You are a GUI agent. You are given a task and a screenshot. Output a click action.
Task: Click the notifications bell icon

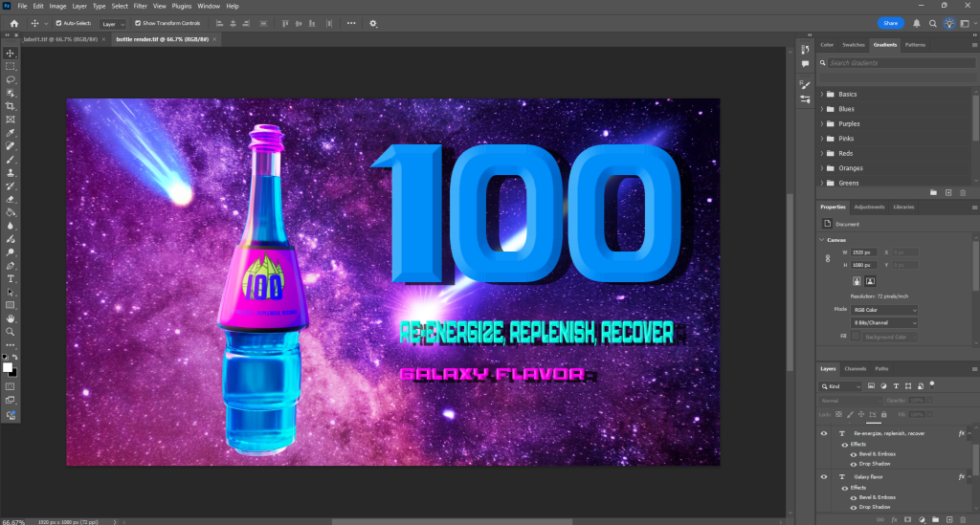click(917, 23)
